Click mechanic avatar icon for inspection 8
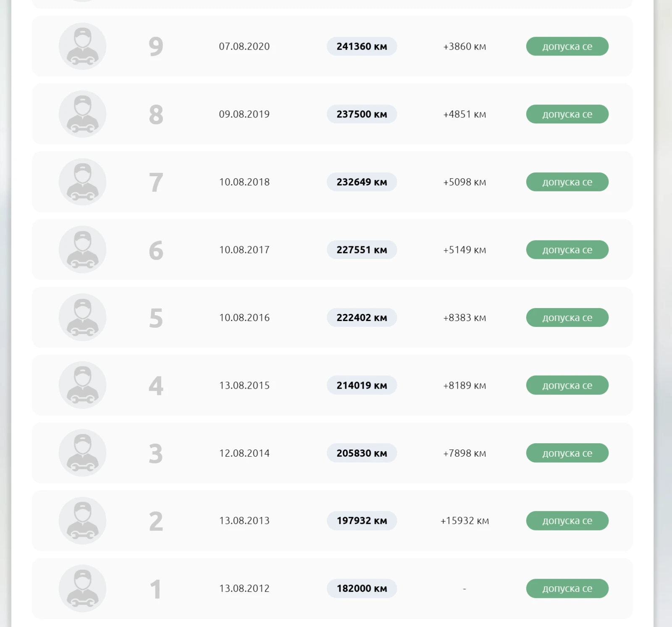This screenshot has height=627, width=672. (82, 114)
